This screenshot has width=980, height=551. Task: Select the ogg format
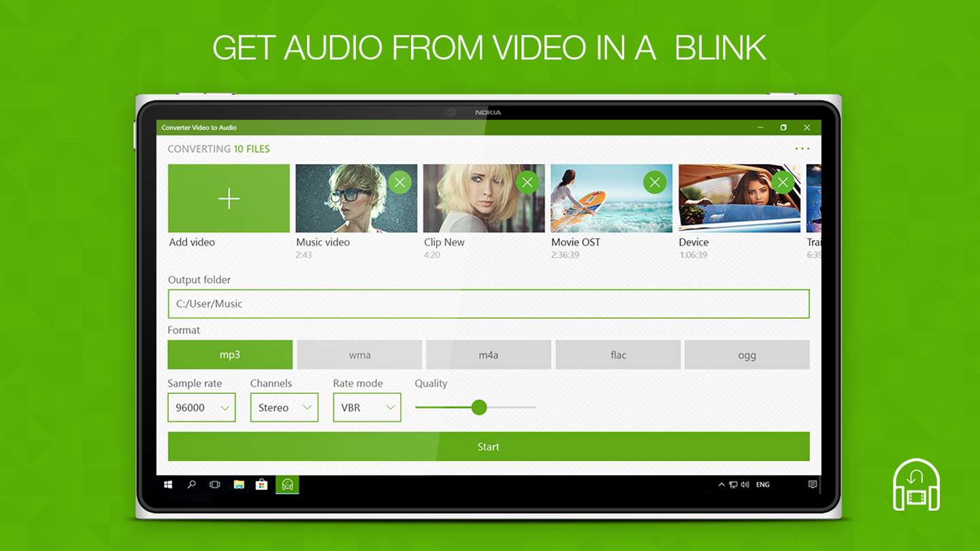click(x=747, y=354)
